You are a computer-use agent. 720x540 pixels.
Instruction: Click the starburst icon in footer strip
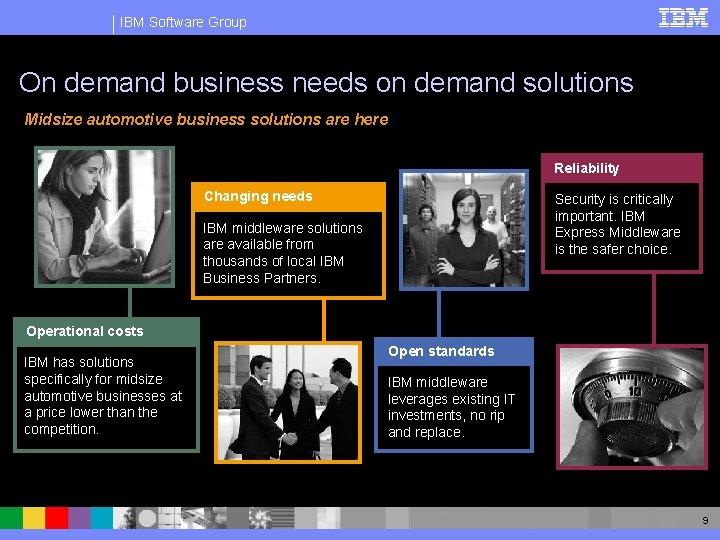click(260, 518)
